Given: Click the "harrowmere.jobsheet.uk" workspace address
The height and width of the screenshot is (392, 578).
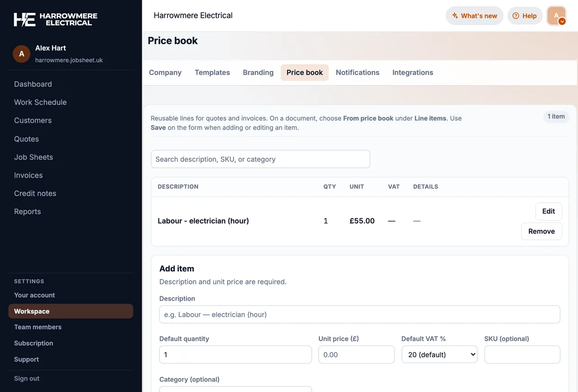Looking at the screenshot, I should click(69, 60).
